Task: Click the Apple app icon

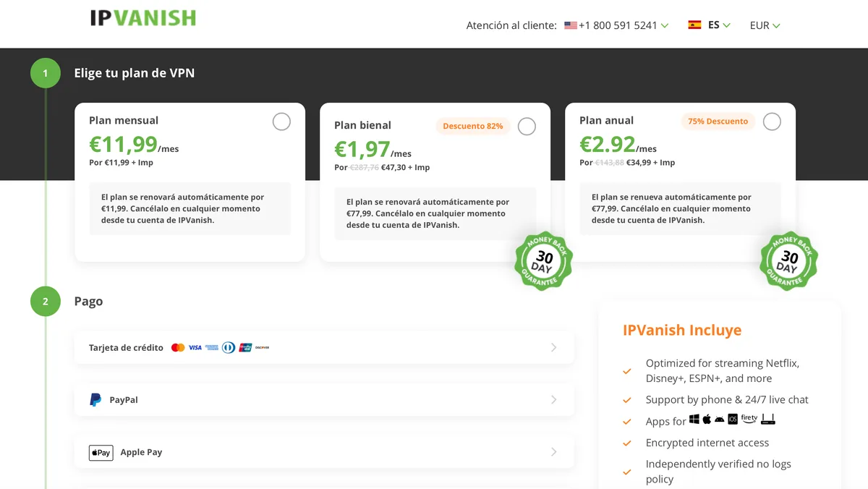Action: click(707, 420)
